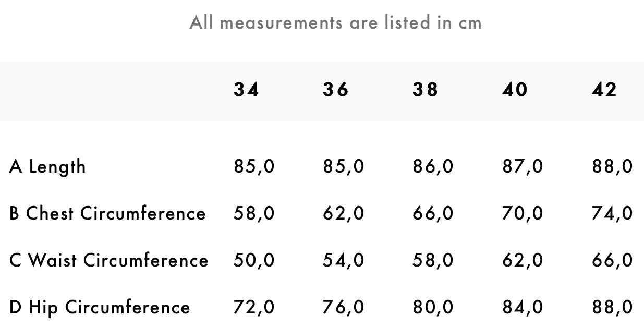This screenshot has height=327, width=644.
Task: Click the size 38 chest value 66,0
Action: [433, 213]
